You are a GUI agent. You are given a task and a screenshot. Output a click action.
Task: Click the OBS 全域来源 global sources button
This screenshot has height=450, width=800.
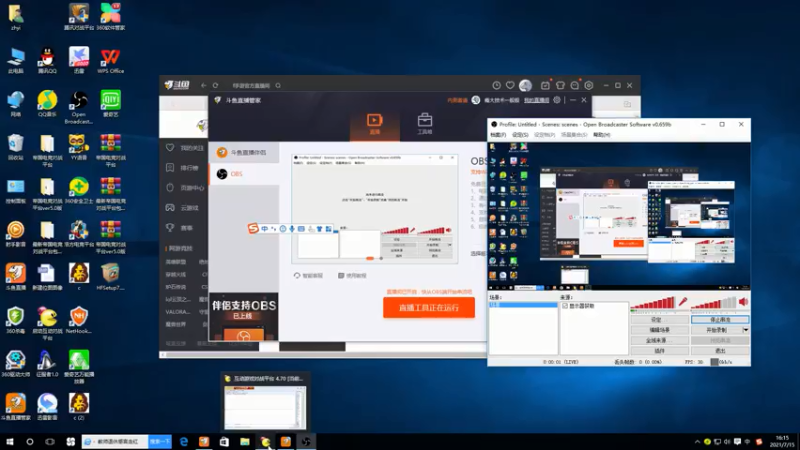coord(659,340)
